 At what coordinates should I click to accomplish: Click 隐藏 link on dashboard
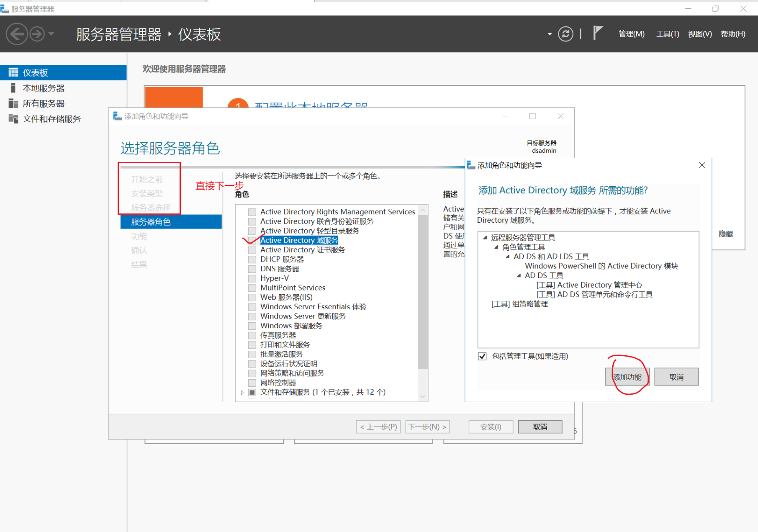coord(726,234)
